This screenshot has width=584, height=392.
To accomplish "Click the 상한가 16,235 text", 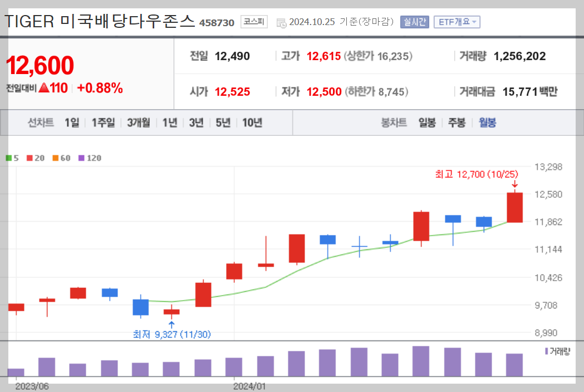I will click(x=378, y=56).
